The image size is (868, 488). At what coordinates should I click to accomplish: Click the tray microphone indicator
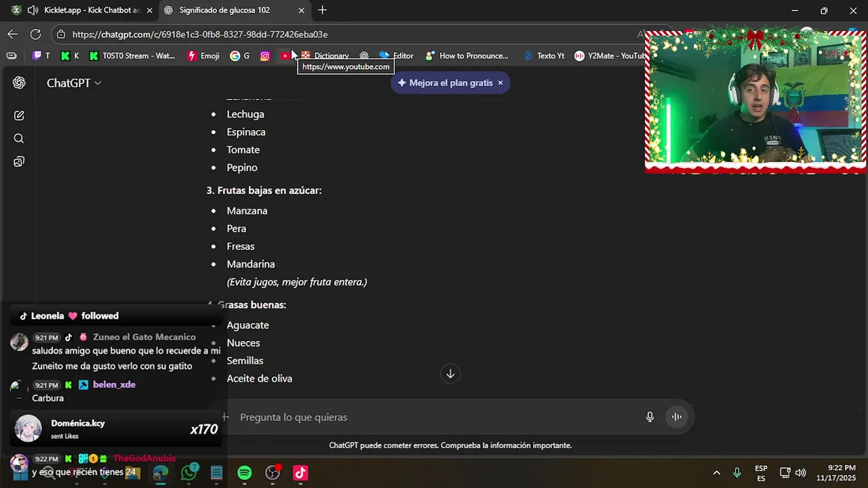737,472
